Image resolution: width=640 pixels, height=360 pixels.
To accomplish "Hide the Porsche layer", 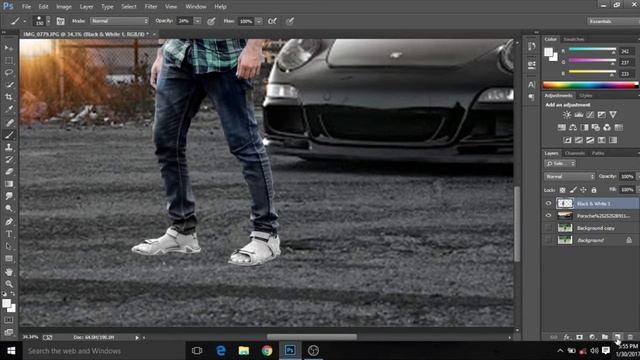I will 549,216.
